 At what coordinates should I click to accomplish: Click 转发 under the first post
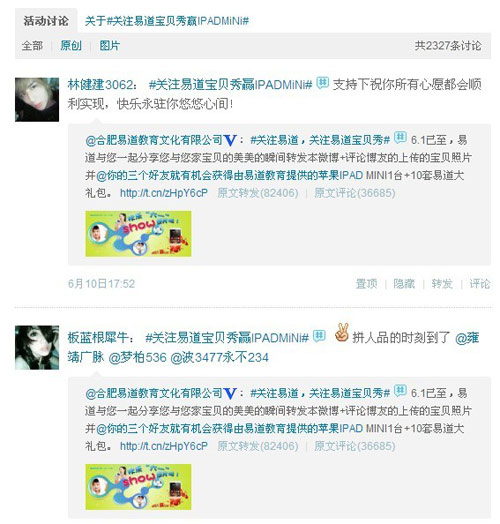point(442,284)
